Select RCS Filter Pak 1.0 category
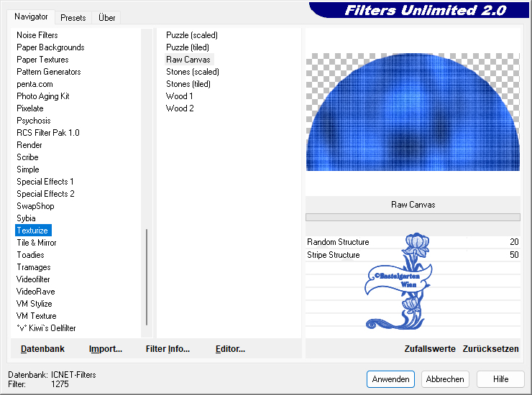Screen dimensions: 532x395 coord(48,133)
